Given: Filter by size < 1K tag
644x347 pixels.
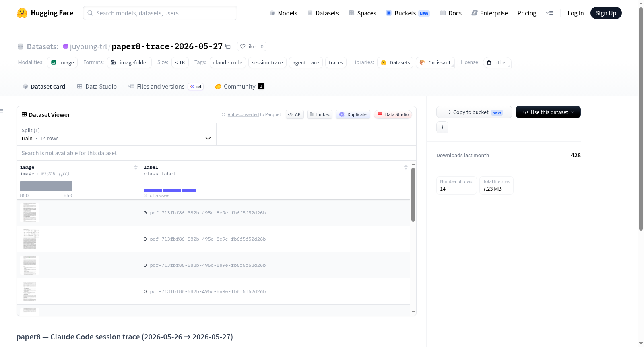Looking at the screenshot, I should [x=180, y=62].
